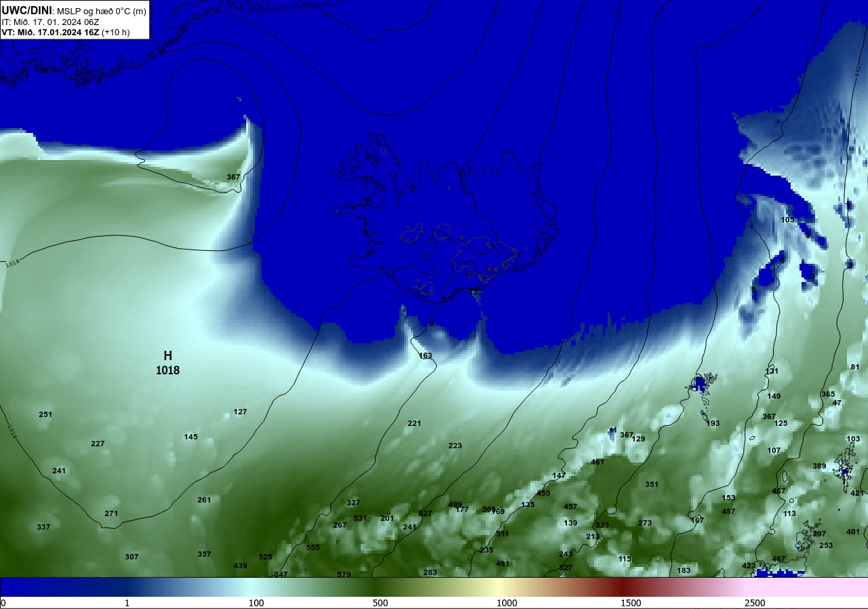Click the 1500 mark on color scale
The width and height of the screenshot is (868, 609).
click(x=631, y=603)
